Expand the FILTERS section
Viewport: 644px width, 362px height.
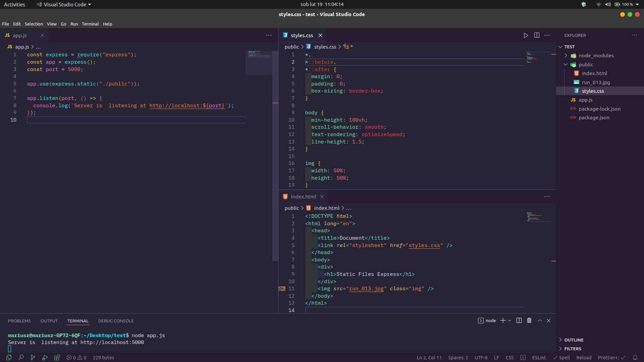pos(573,349)
